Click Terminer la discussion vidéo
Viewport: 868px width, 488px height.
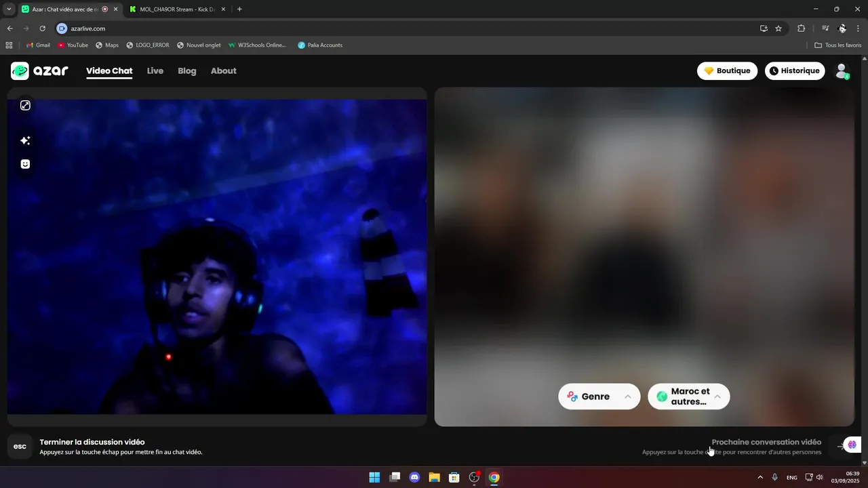92,442
